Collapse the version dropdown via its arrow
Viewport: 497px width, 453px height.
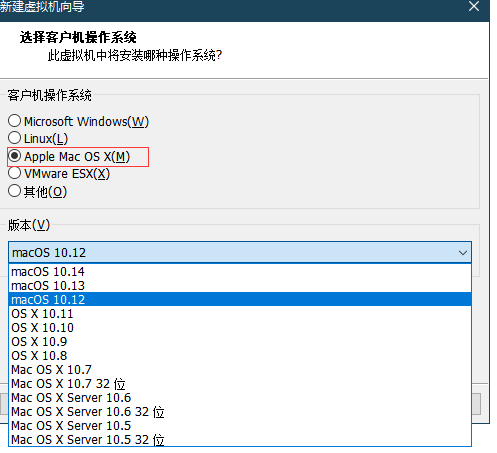(x=463, y=253)
